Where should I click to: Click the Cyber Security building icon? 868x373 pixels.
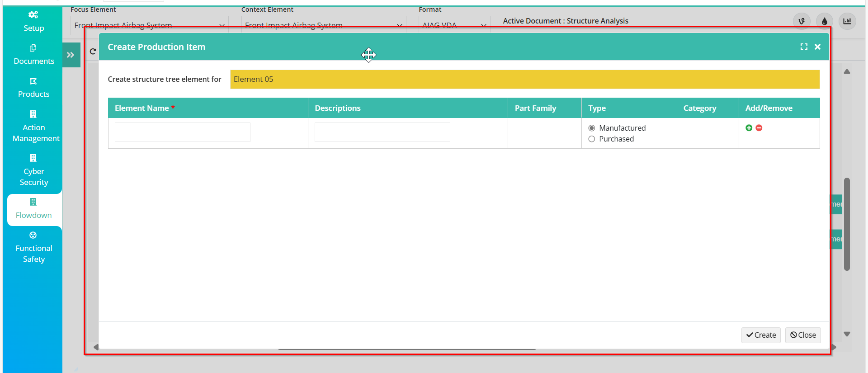coord(33,158)
